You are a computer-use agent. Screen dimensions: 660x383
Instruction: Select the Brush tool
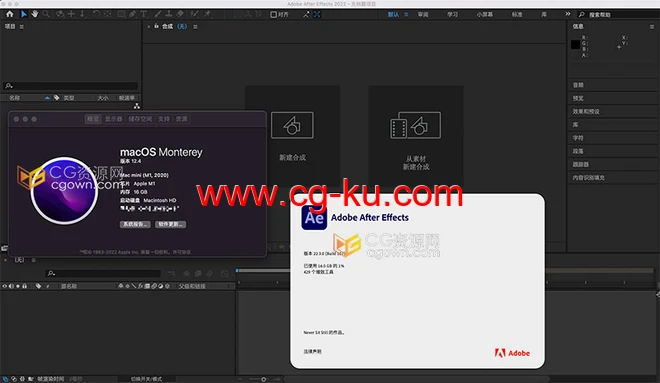[157, 14]
